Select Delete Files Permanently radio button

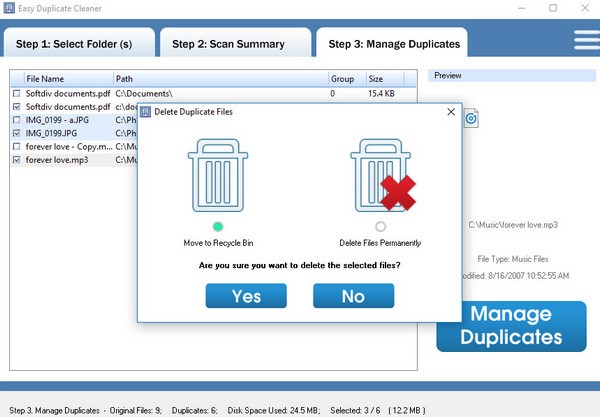(380, 226)
